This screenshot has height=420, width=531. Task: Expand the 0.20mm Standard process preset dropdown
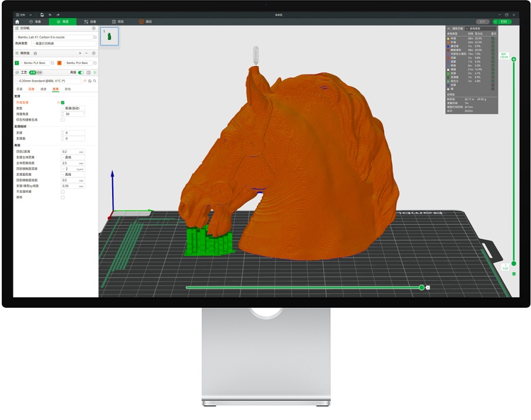(48, 81)
